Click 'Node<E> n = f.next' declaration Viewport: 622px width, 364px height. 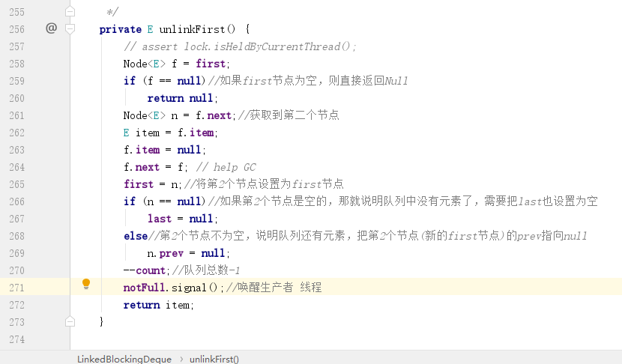coord(179,115)
